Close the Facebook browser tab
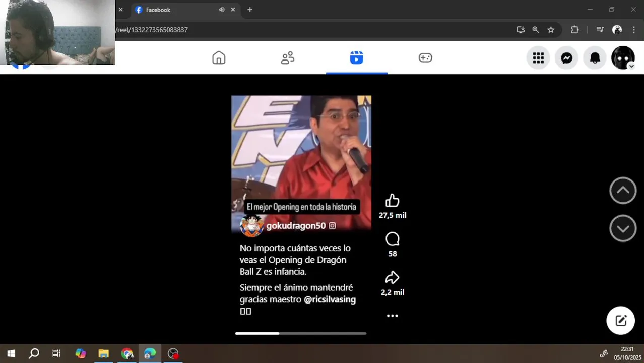 tap(233, 10)
